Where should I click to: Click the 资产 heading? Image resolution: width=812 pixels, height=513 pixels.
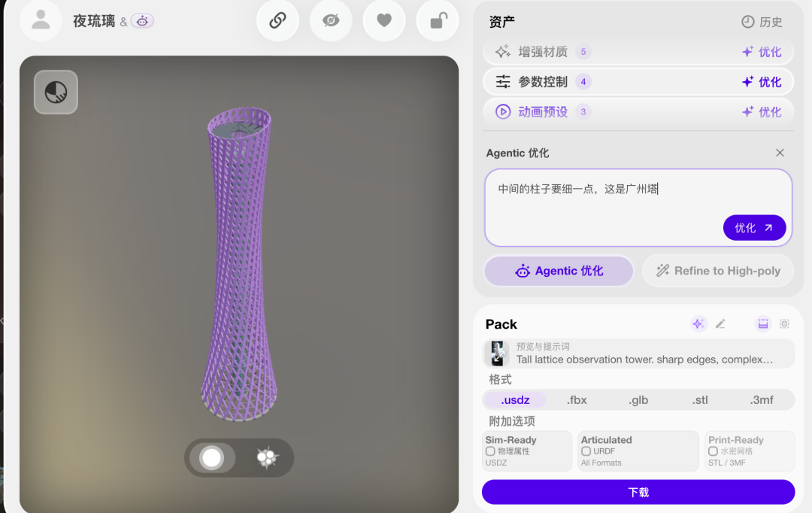coord(501,22)
